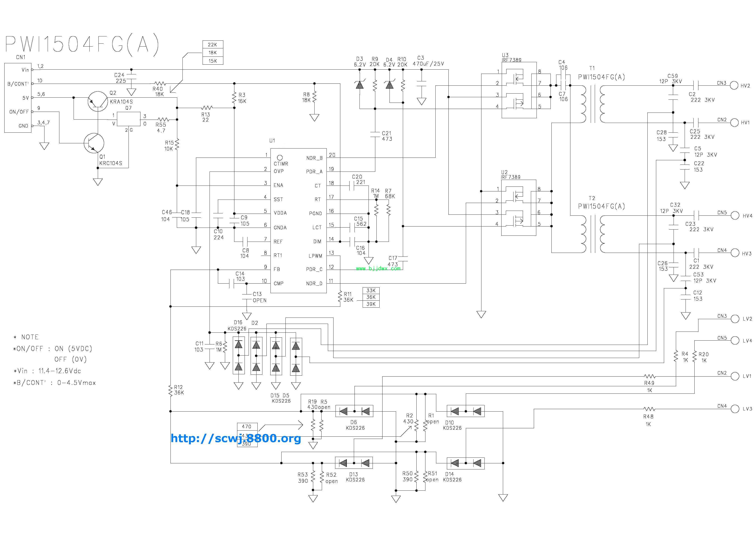Image resolution: width=756 pixels, height=537 pixels.
Task: Click the C21 473 capacitor symbol
Action: [x=375, y=134]
